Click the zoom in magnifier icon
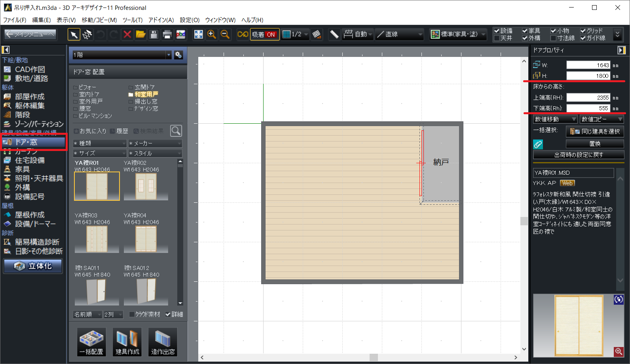 (x=212, y=35)
